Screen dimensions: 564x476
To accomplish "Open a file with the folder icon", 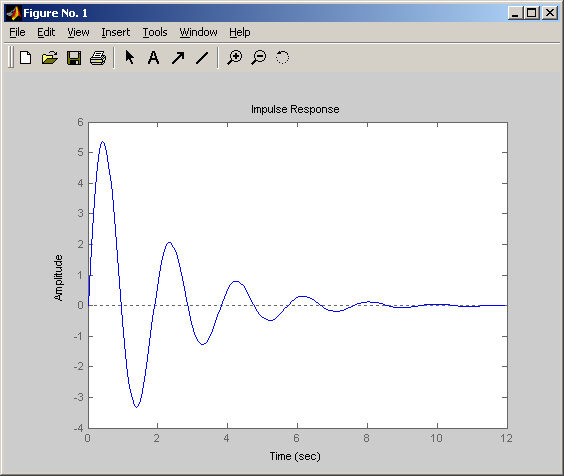I will [x=50, y=58].
